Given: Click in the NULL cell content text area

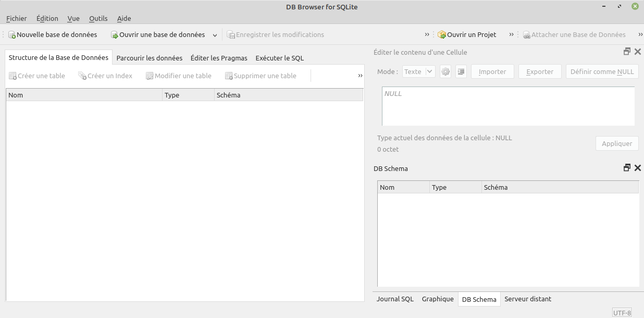Looking at the screenshot, I should pos(509,106).
